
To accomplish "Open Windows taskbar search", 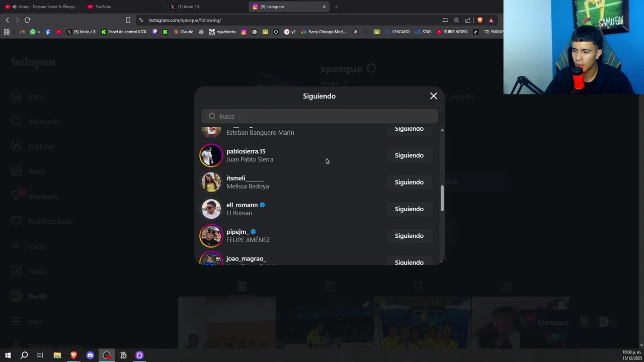I will coord(24,355).
